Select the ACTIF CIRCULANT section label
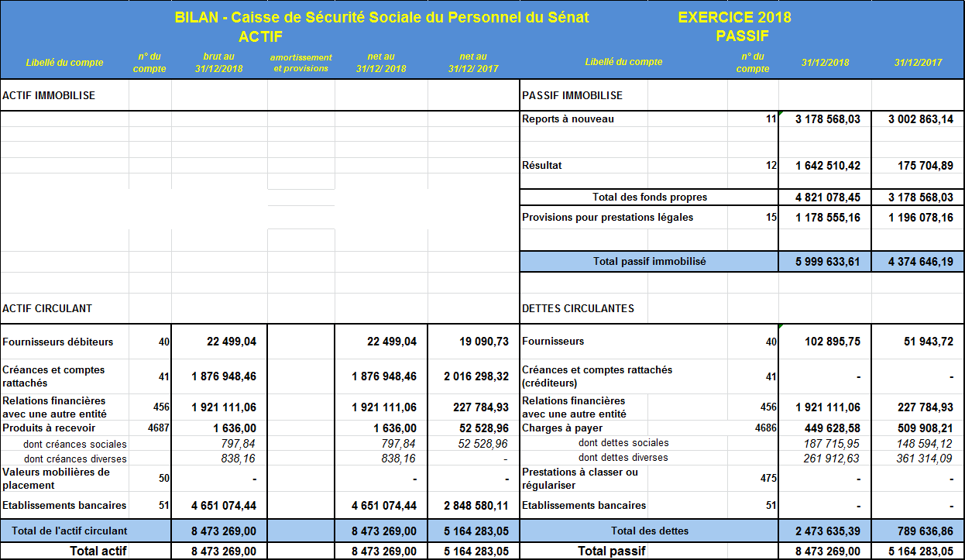Image resolution: width=965 pixels, height=560 pixels. pos(47,308)
